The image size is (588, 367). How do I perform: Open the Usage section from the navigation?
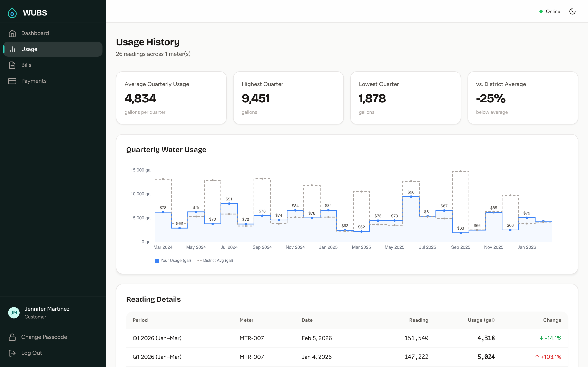coord(29,49)
